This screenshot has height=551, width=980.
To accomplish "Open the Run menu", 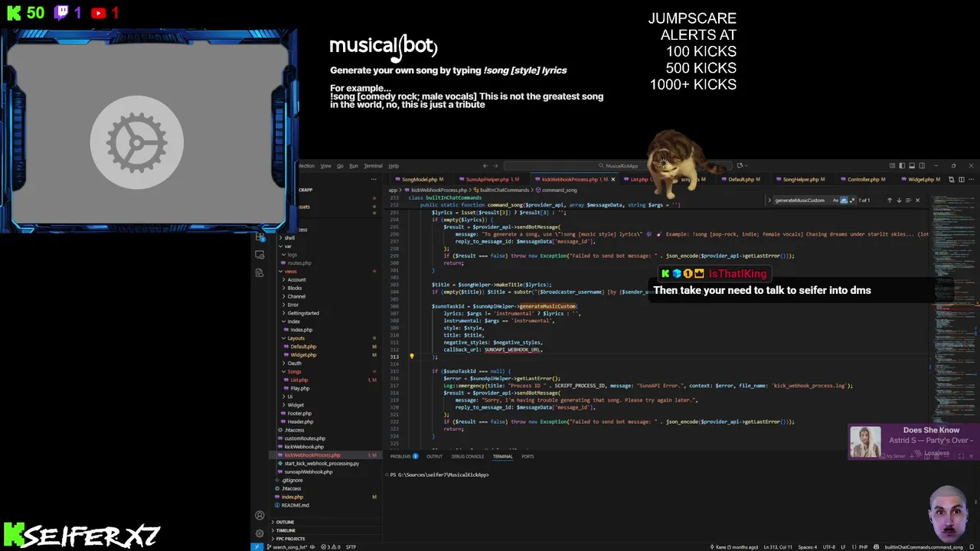I will [353, 165].
